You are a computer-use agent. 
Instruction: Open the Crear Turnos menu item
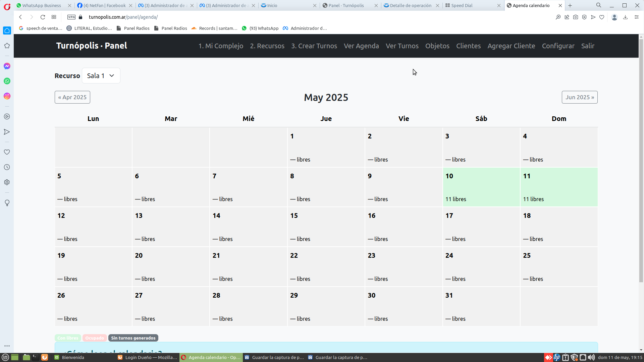(314, 46)
